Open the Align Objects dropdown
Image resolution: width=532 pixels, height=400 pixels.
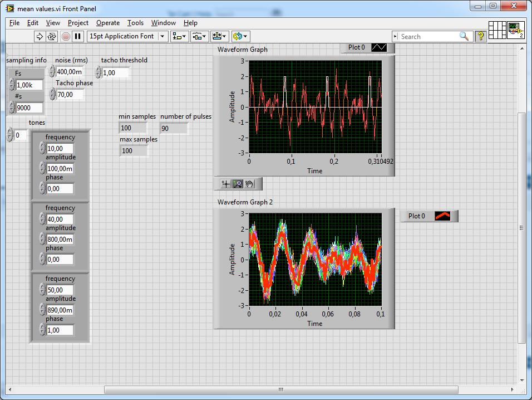tap(180, 36)
